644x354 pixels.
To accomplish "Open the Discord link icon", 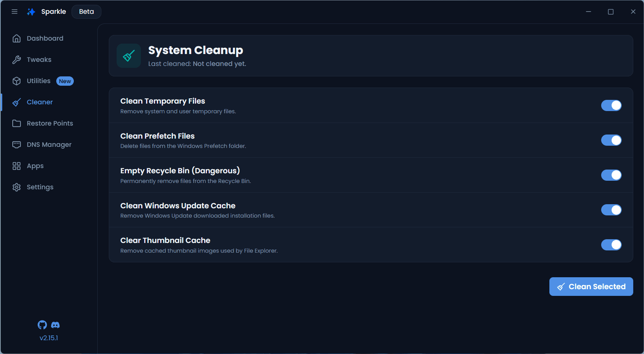I will (55, 325).
